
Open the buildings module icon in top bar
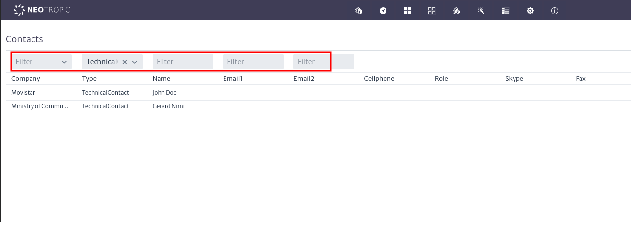coord(358,10)
